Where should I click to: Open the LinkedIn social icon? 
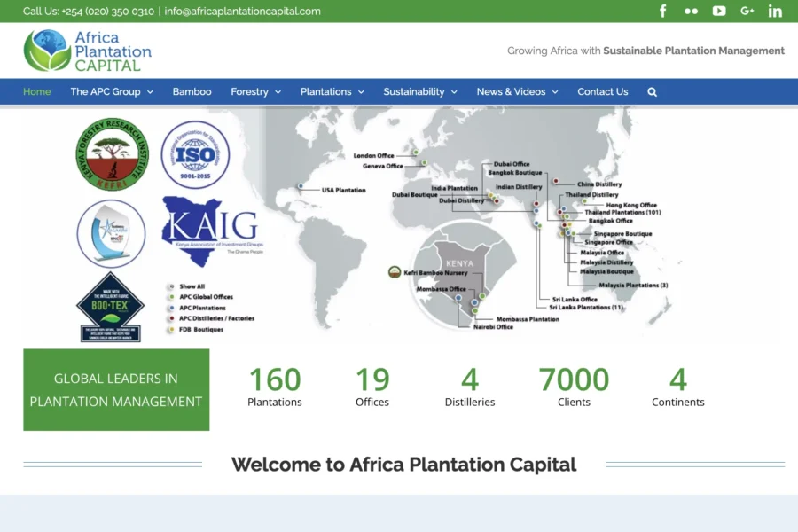coord(775,11)
